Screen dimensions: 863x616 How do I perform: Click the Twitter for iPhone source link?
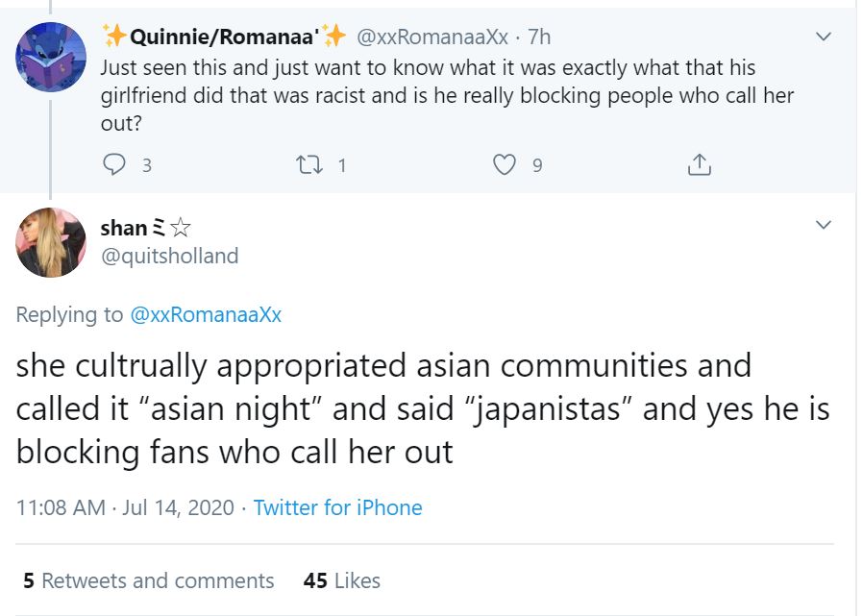coord(337,507)
